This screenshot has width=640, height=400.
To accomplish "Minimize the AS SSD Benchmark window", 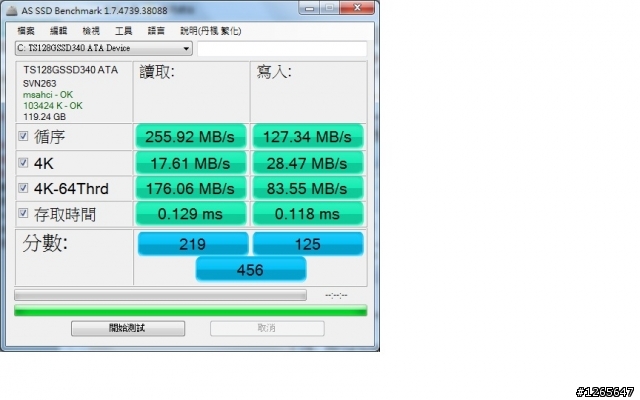I will (x=309, y=8).
